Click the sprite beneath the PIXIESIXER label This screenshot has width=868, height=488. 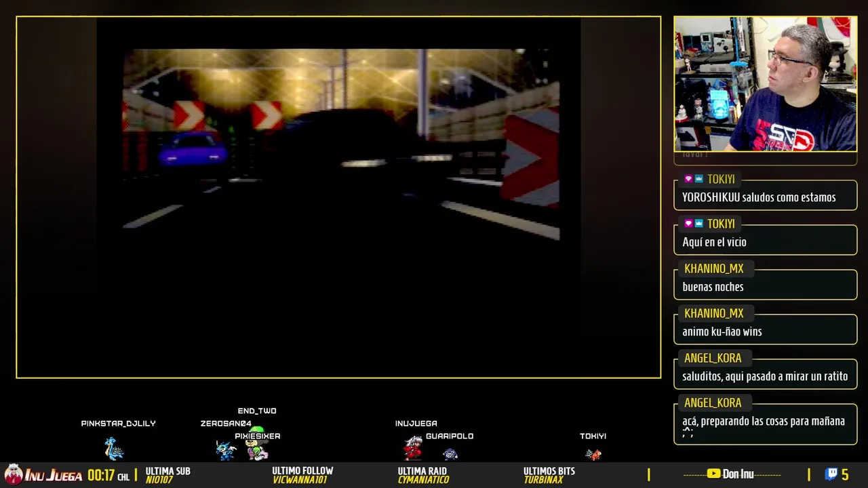click(257, 451)
